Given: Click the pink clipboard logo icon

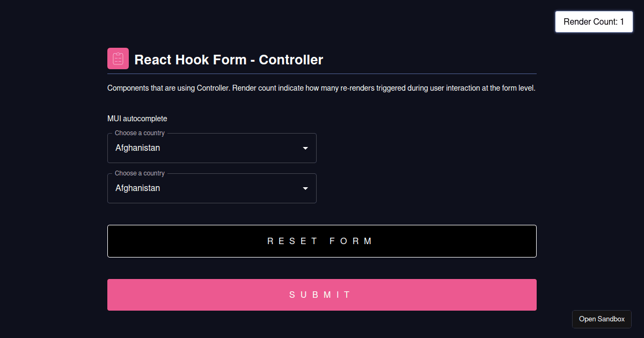Looking at the screenshot, I should [118, 58].
